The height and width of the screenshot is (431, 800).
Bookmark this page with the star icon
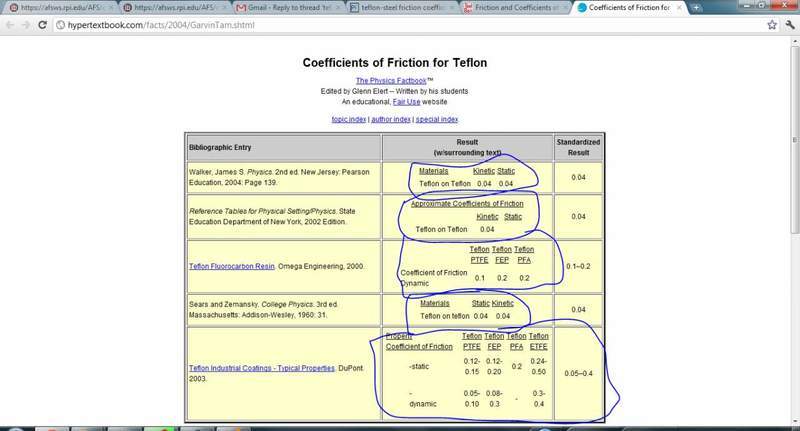pos(772,25)
